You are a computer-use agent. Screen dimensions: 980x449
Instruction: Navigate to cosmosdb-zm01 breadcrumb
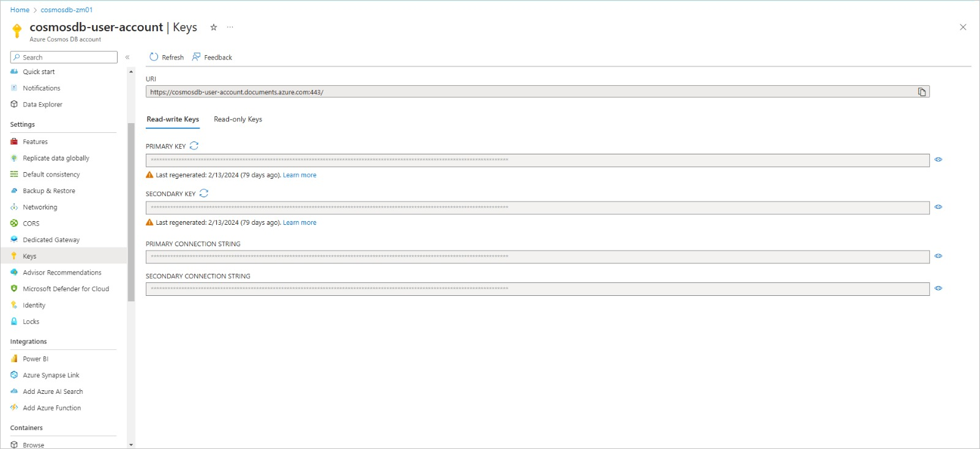click(x=67, y=10)
